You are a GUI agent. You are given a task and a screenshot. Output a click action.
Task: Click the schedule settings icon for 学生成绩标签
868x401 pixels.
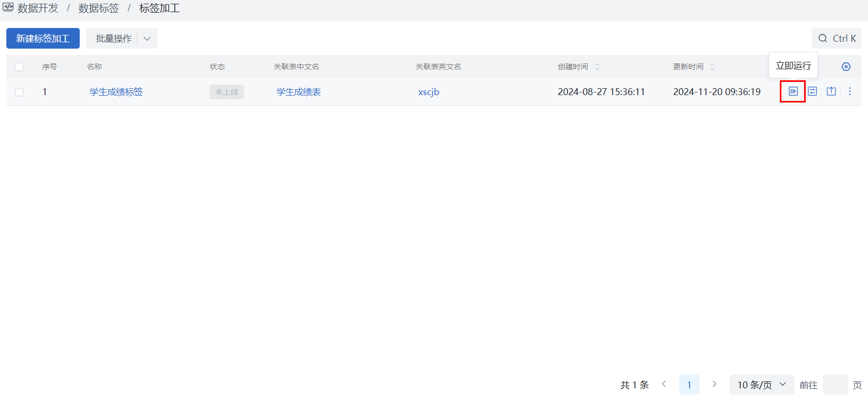812,91
